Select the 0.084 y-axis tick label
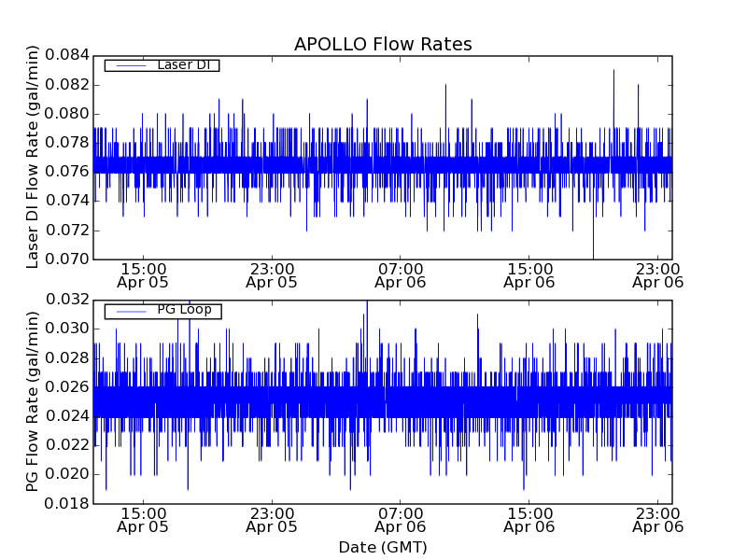The image size is (747, 560). click(67, 55)
